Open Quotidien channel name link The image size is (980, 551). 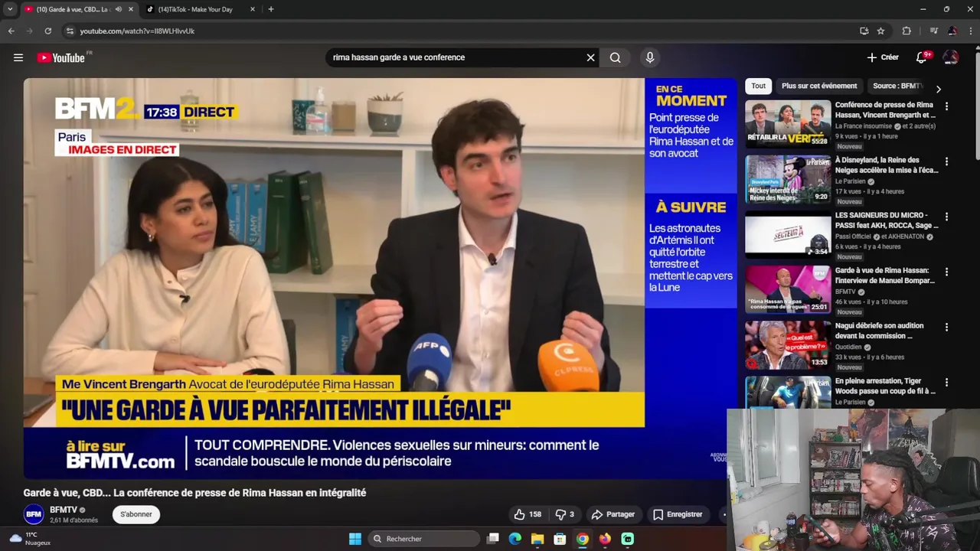click(849, 347)
